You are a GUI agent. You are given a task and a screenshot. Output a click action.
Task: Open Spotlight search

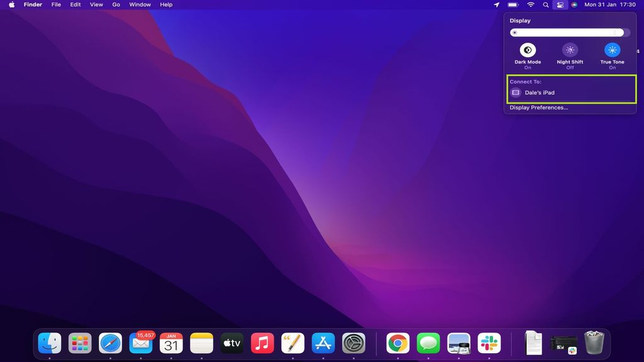tap(545, 4)
